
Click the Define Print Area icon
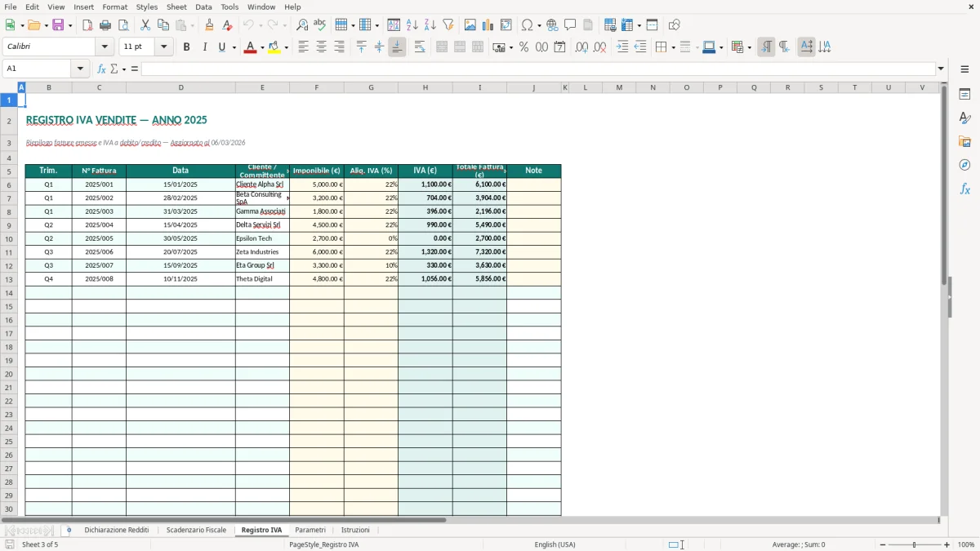point(610,25)
